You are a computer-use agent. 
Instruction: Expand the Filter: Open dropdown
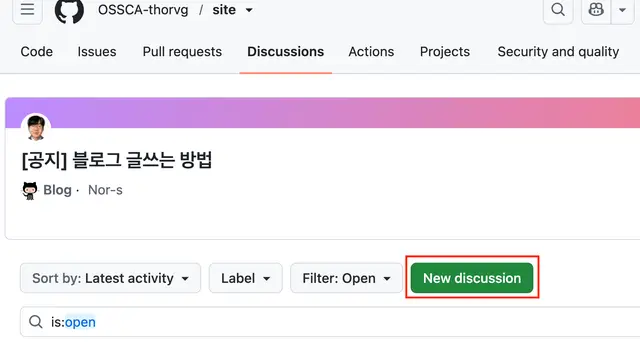coord(347,278)
